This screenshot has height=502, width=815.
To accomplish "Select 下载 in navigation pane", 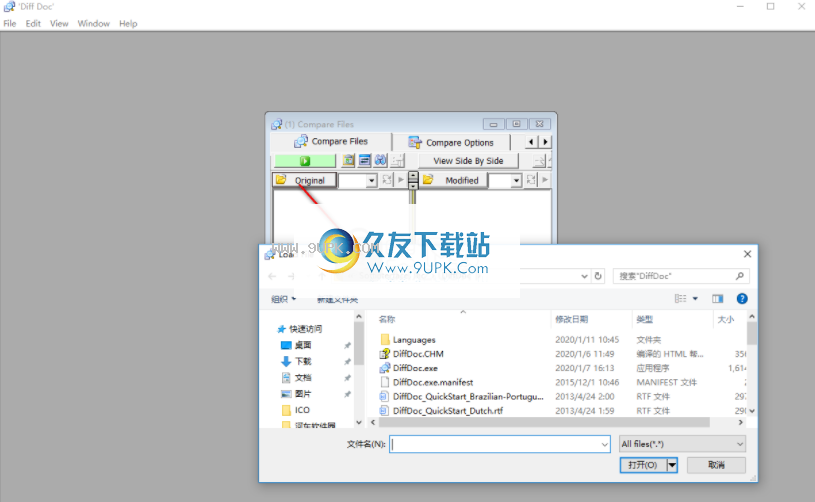I will pos(303,361).
